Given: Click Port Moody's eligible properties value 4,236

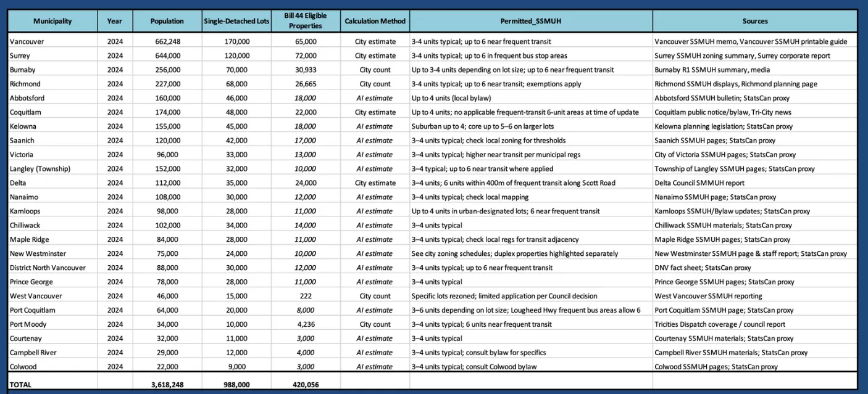Looking at the screenshot, I should pyautogui.click(x=306, y=324).
